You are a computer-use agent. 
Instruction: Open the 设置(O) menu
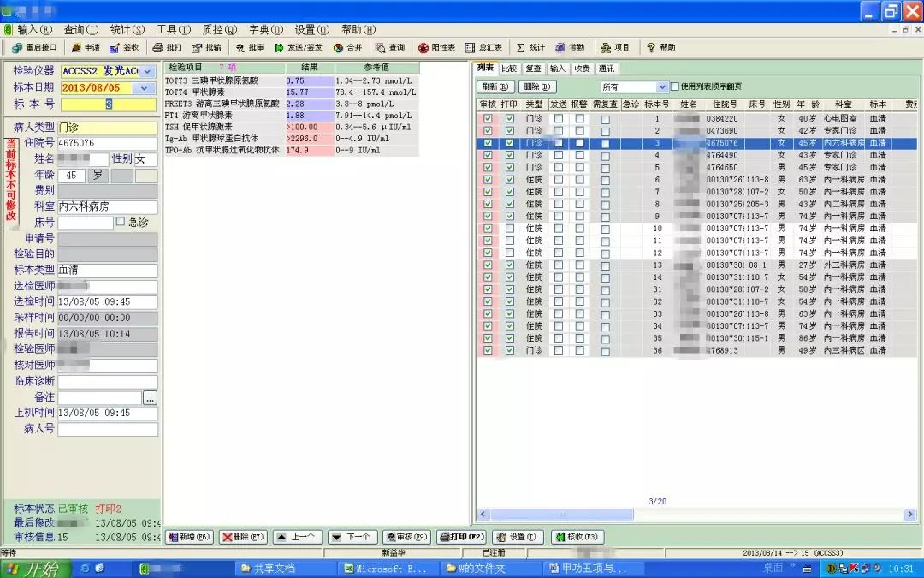tap(311, 29)
